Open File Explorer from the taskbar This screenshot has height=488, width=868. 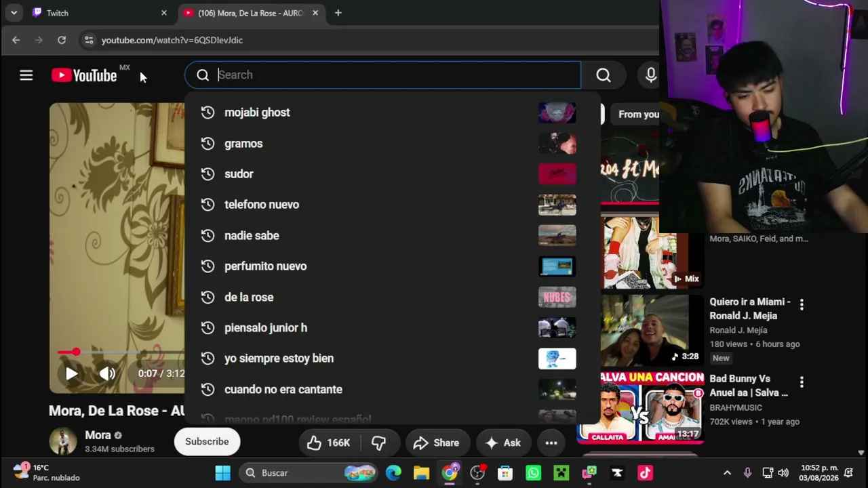421,473
